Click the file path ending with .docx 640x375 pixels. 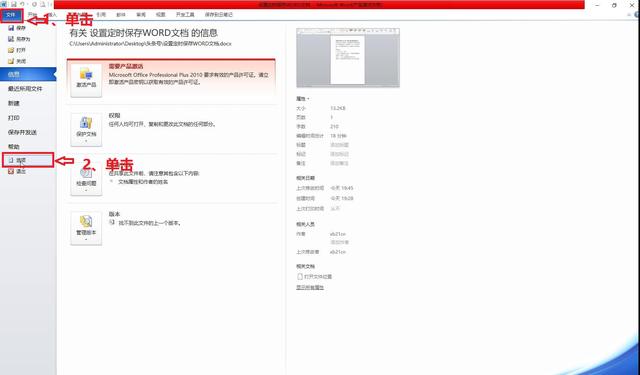(x=150, y=43)
